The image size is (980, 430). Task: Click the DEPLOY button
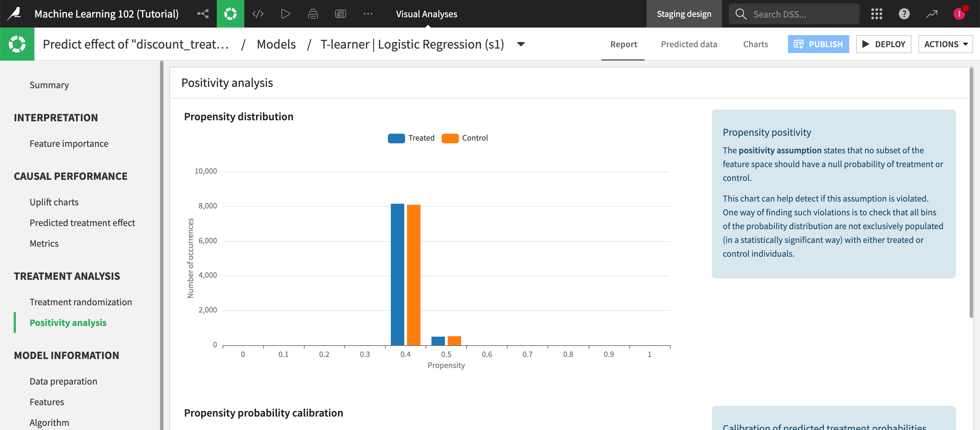coord(883,44)
